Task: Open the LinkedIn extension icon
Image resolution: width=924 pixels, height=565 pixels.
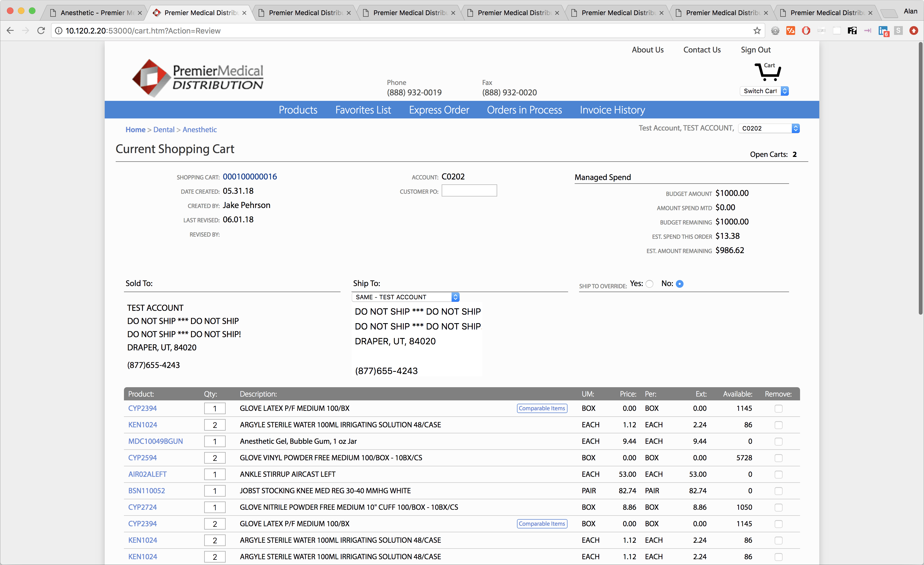Action: [883, 31]
